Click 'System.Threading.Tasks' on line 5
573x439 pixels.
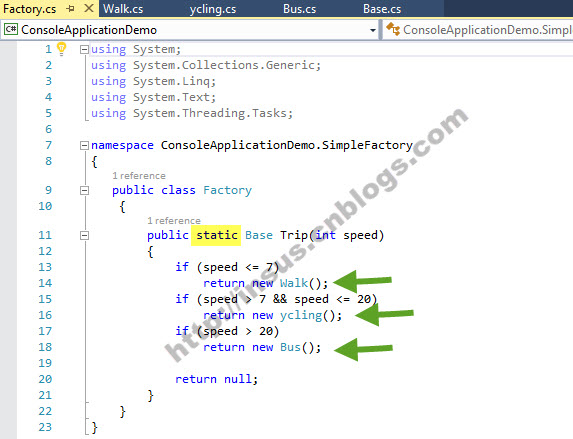210,113
